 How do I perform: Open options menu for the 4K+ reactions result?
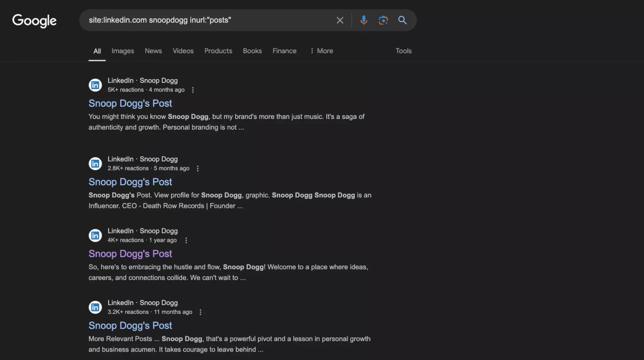pos(186,240)
